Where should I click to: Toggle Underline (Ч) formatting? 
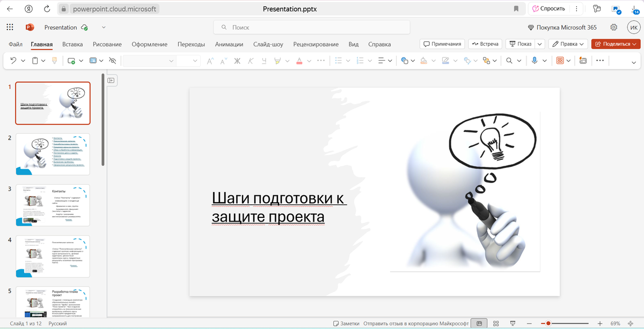(264, 61)
